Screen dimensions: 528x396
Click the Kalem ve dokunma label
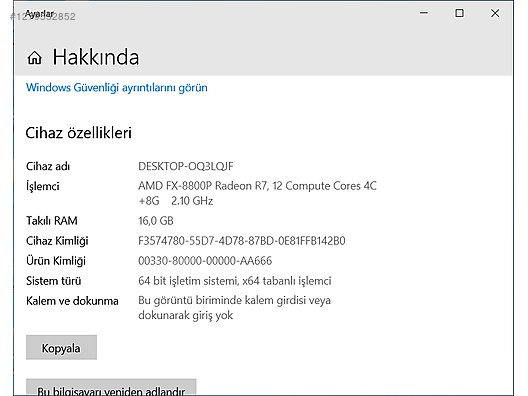(72, 301)
